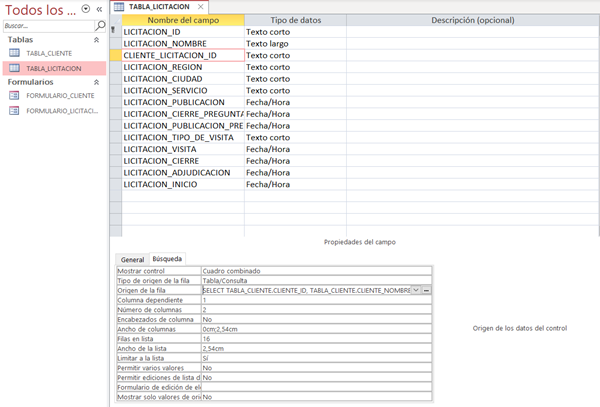Close the TABLA_LICITACION tab

click(200, 7)
